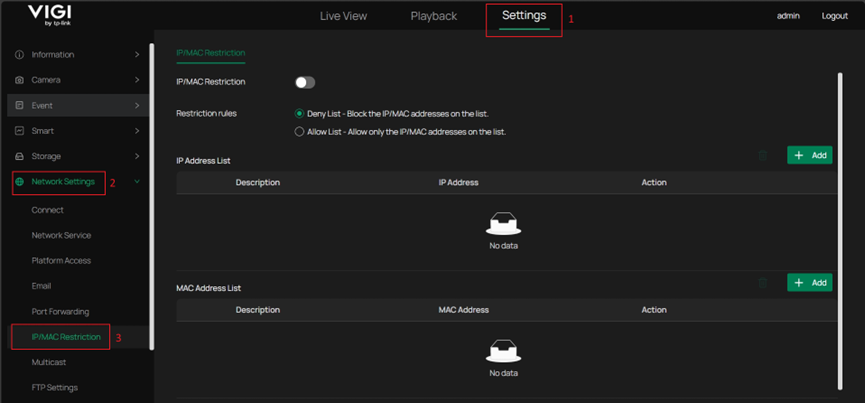
Task: Open the Event menu item
Action: [42, 105]
